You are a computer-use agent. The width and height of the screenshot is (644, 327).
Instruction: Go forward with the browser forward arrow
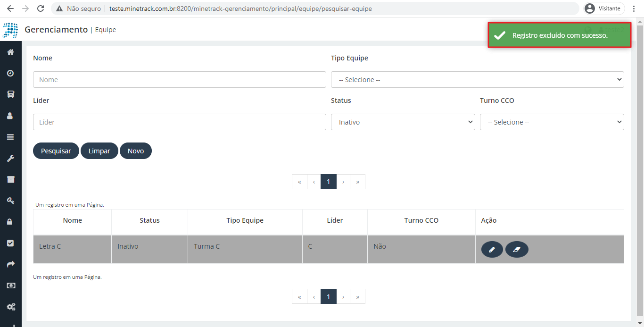(x=25, y=8)
